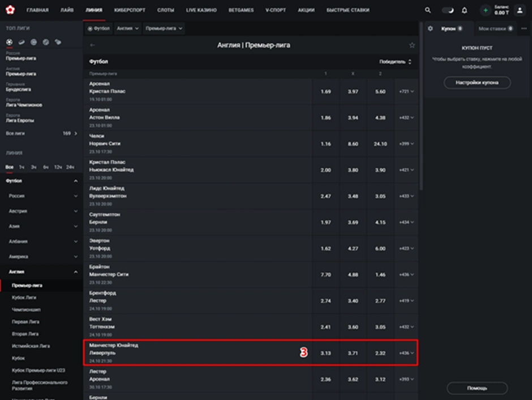Viewport: 532px width, 400px height.
Task: Select the 1ч time filter
Action: (22, 167)
